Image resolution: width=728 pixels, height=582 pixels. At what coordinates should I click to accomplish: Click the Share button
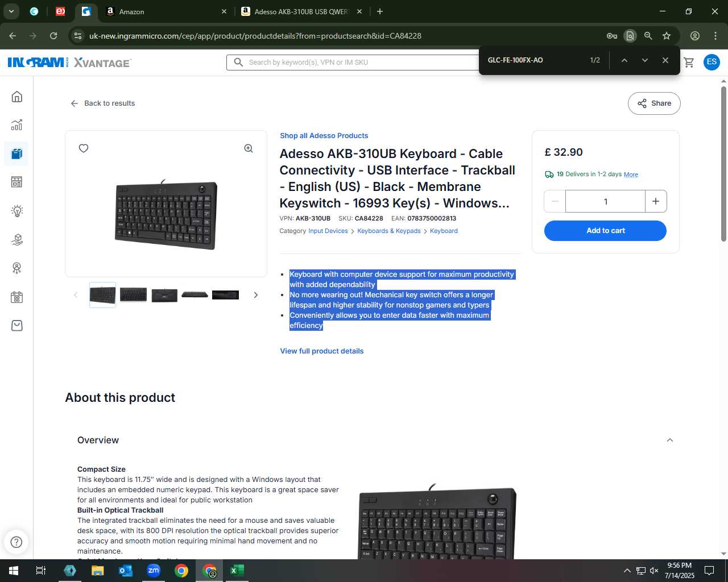(x=654, y=103)
